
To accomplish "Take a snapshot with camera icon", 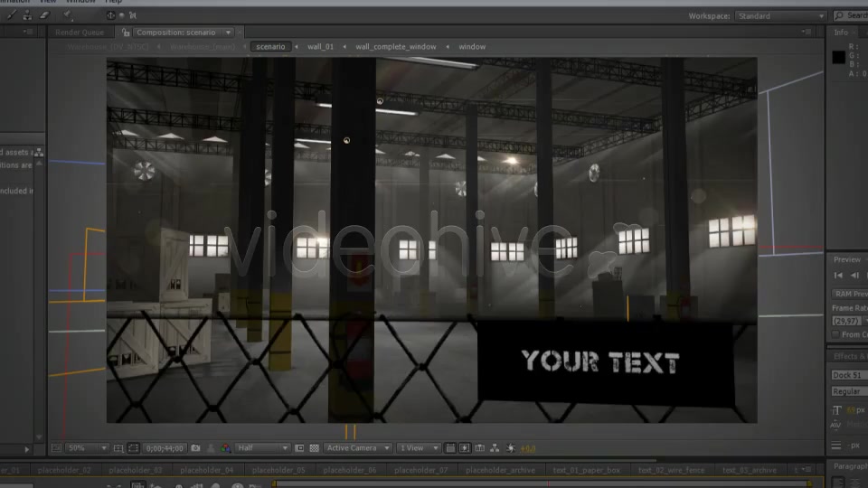I will [x=195, y=448].
